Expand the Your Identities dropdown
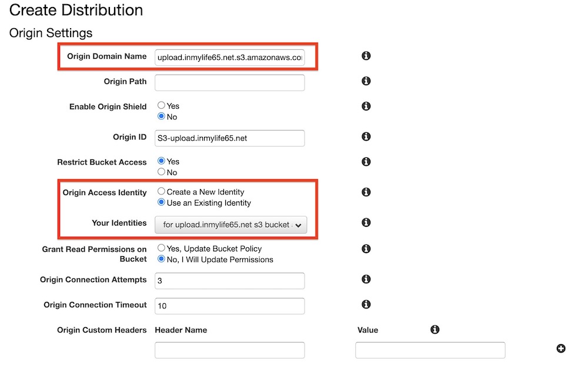 (230, 225)
